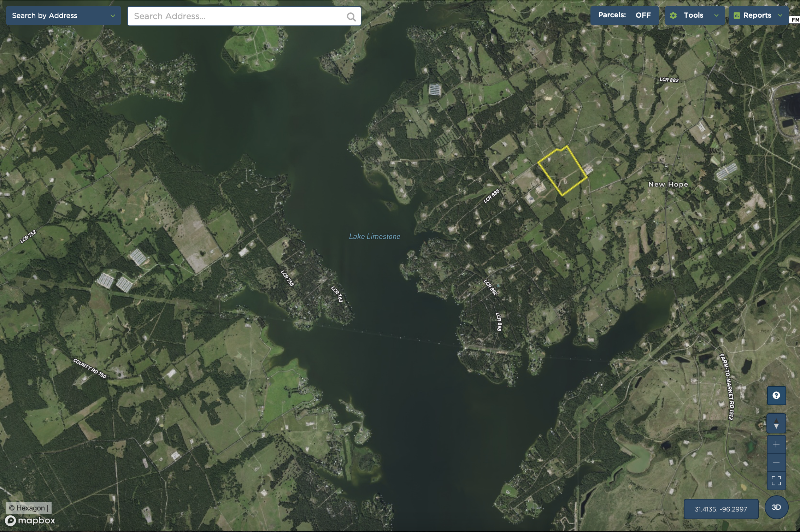The height and width of the screenshot is (532, 800).
Task: Zoom out with the minus button
Action: click(776, 462)
